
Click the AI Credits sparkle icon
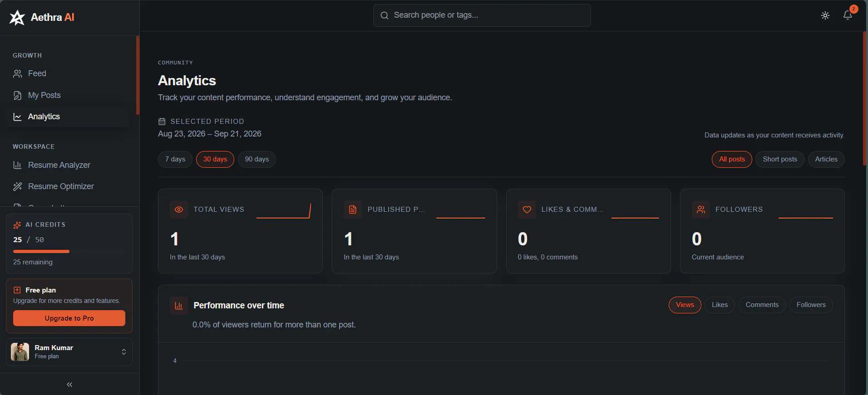click(x=17, y=225)
